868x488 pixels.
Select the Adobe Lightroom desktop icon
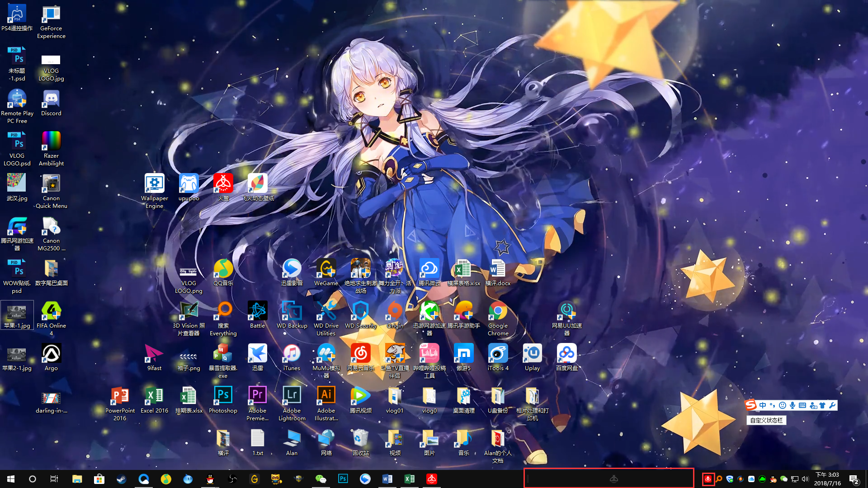click(292, 404)
